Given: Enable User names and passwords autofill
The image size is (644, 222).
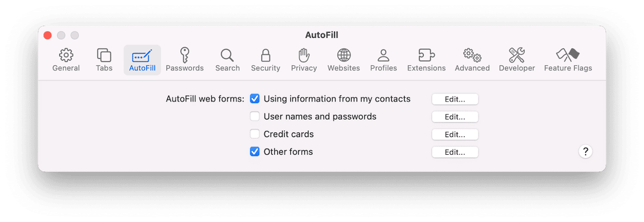Looking at the screenshot, I should pos(255,117).
